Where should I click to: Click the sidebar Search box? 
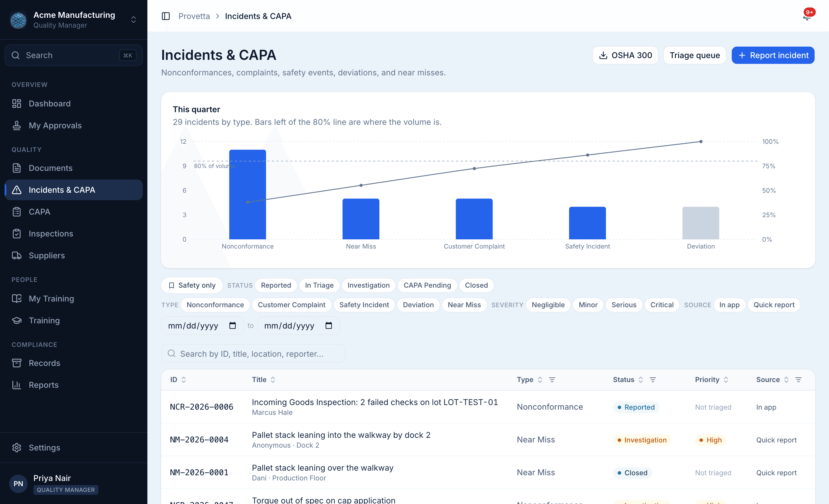[x=73, y=55]
